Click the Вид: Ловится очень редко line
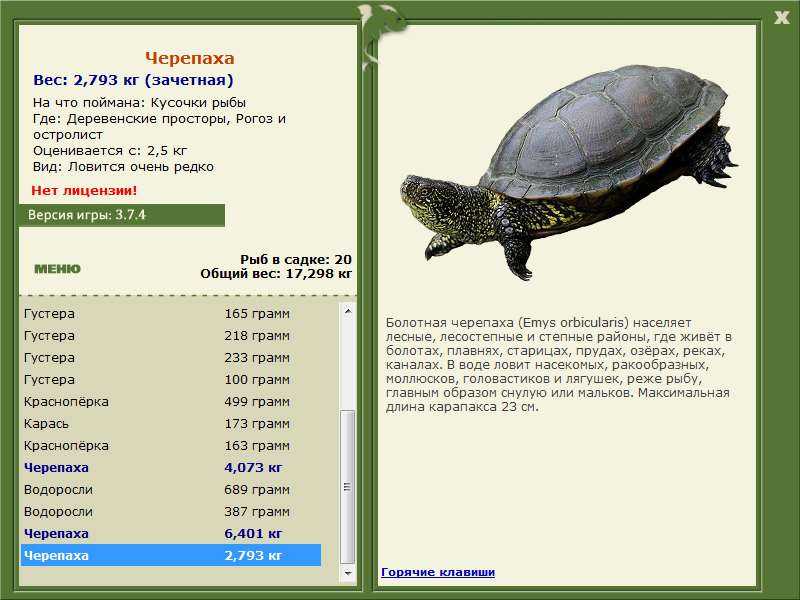The height and width of the screenshot is (600, 800). [123, 167]
